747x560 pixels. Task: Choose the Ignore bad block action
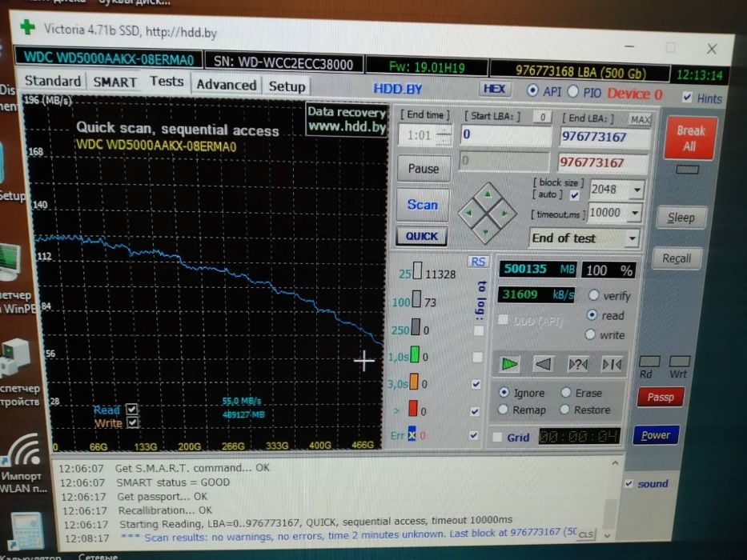click(504, 392)
